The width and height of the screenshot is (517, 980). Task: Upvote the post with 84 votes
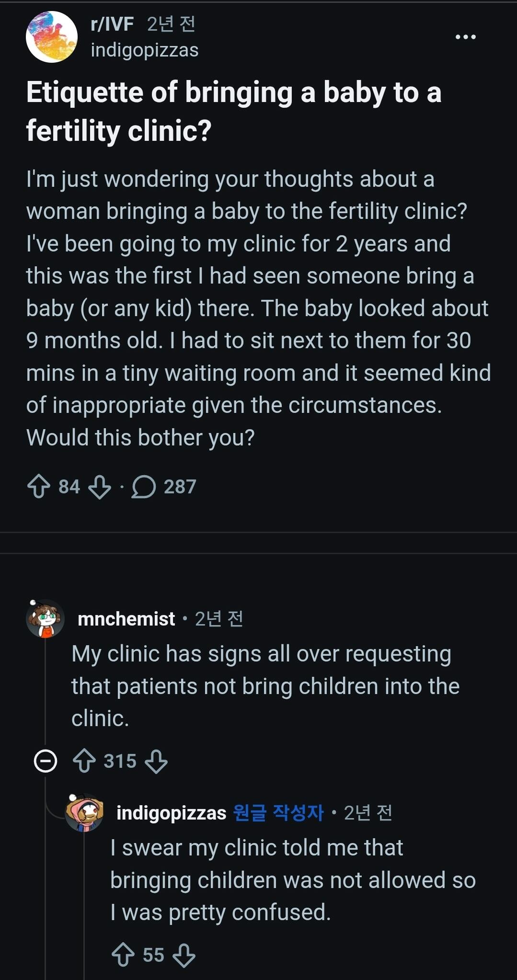(x=38, y=487)
